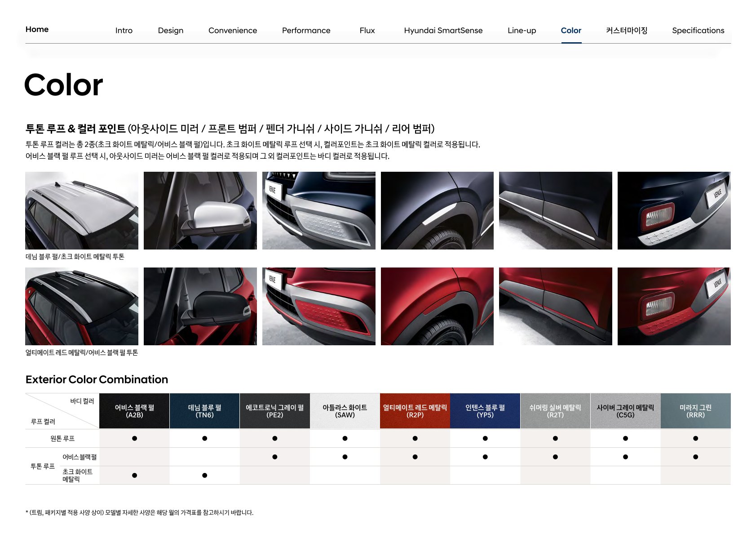This screenshot has width=756, height=535.
Task: Open the black side mirror photo
Action: 200,306
